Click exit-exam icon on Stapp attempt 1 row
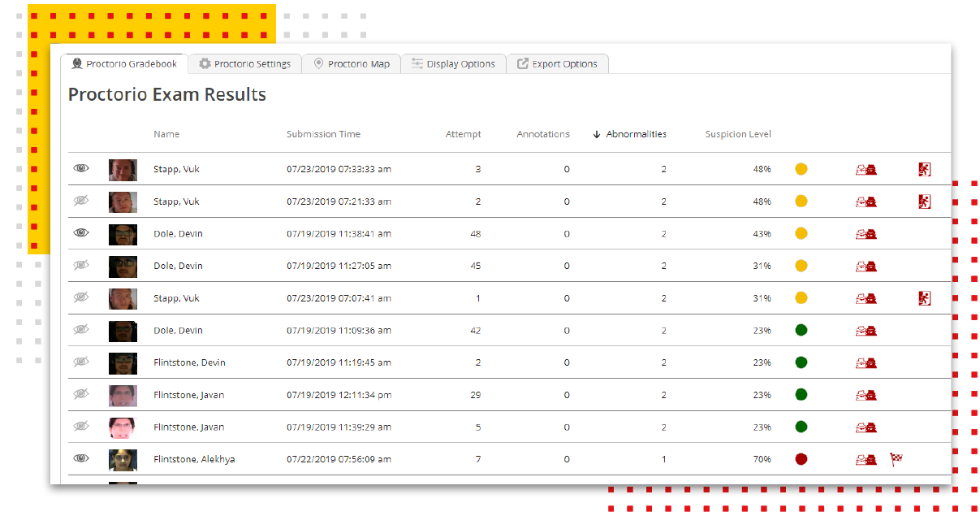The image size is (980, 516). pyautogui.click(x=924, y=298)
